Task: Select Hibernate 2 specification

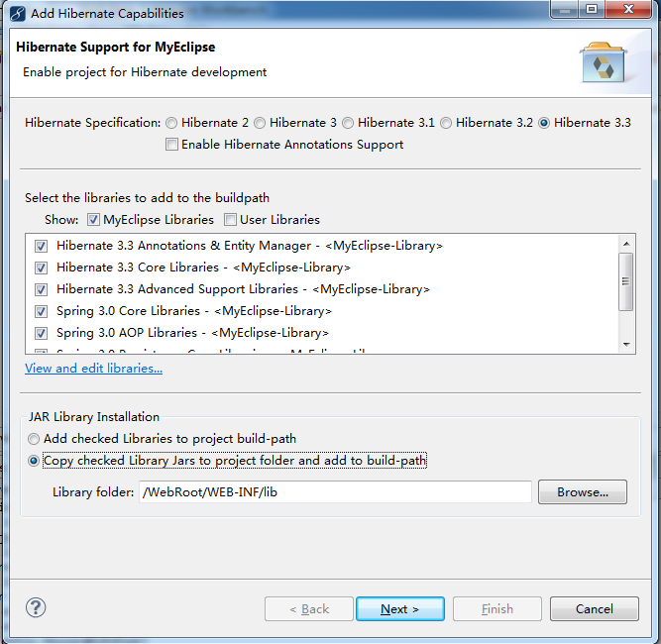Action: click(171, 123)
